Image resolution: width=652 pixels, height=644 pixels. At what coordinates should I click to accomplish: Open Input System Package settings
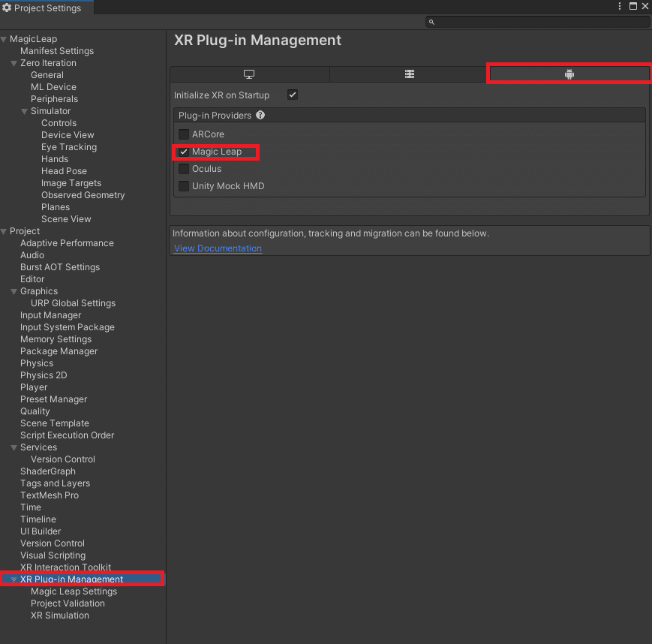(68, 327)
